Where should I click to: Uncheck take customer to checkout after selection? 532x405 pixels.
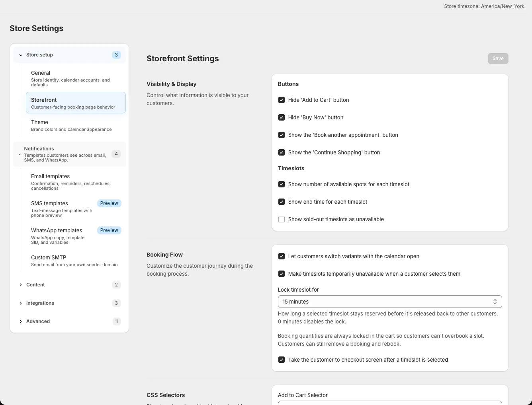[x=282, y=360]
